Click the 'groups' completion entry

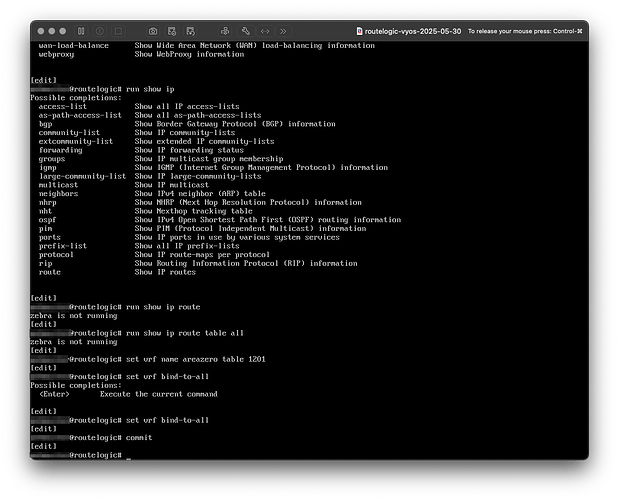(52, 159)
